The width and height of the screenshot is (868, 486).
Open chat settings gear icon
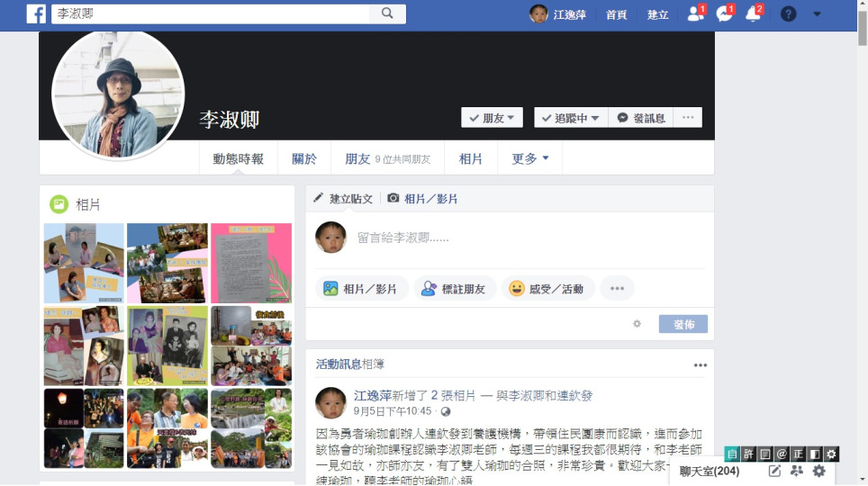pos(818,471)
